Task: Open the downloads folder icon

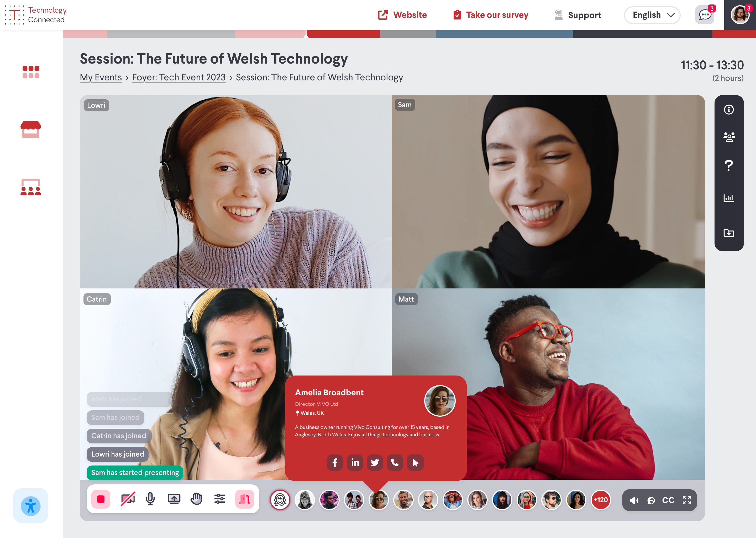Action: pyautogui.click(x=728, y=233)
